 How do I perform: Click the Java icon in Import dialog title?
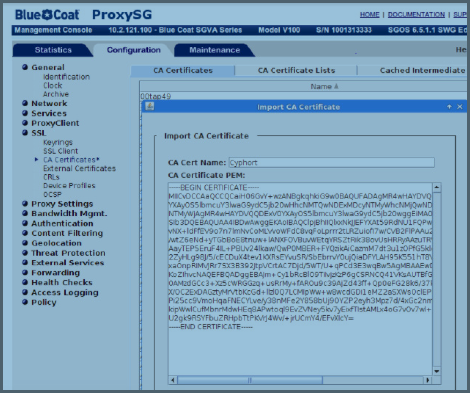150,106
